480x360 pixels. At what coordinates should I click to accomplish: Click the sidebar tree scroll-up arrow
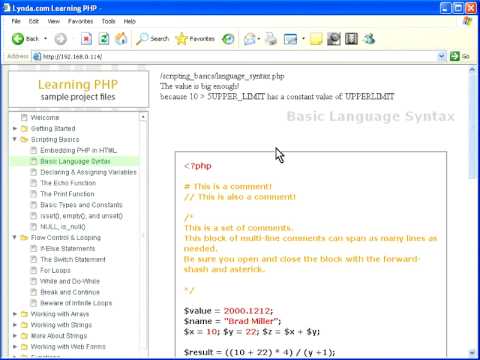coord(143,117)
